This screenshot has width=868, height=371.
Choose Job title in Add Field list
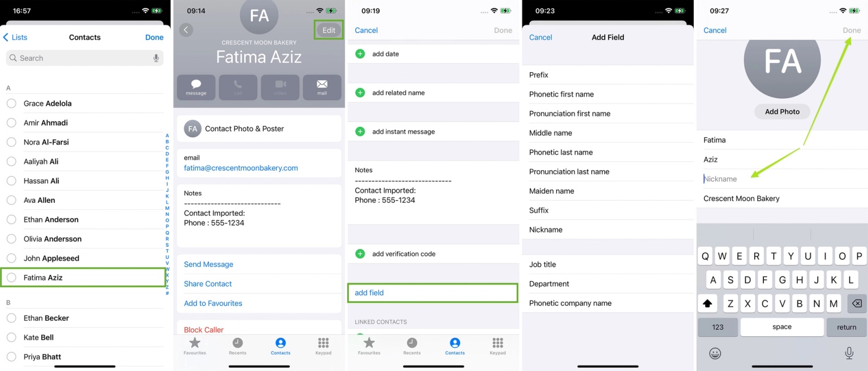pos(608,264)
